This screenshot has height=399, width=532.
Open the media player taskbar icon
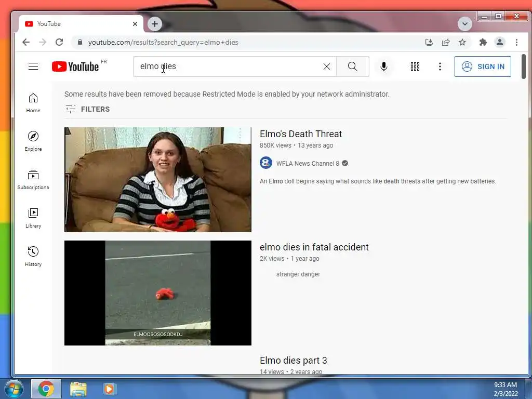coord(109,389)
